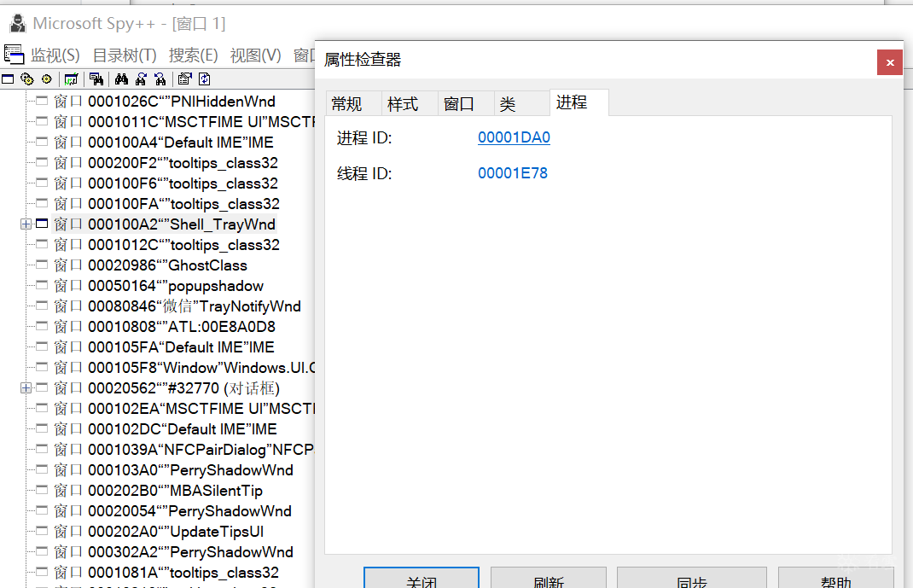Click the Log Messages toolbar icon
The image size is (913, 588).
click(x=71, y=79)
